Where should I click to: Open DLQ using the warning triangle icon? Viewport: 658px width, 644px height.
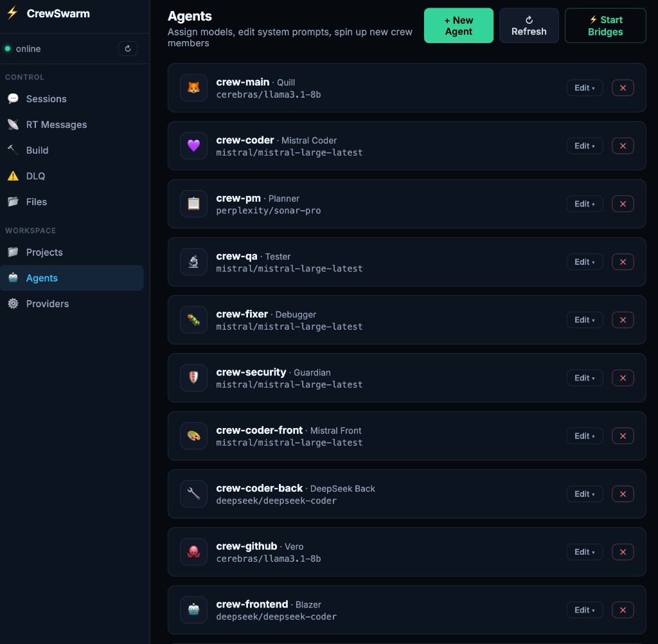(13, 176)
